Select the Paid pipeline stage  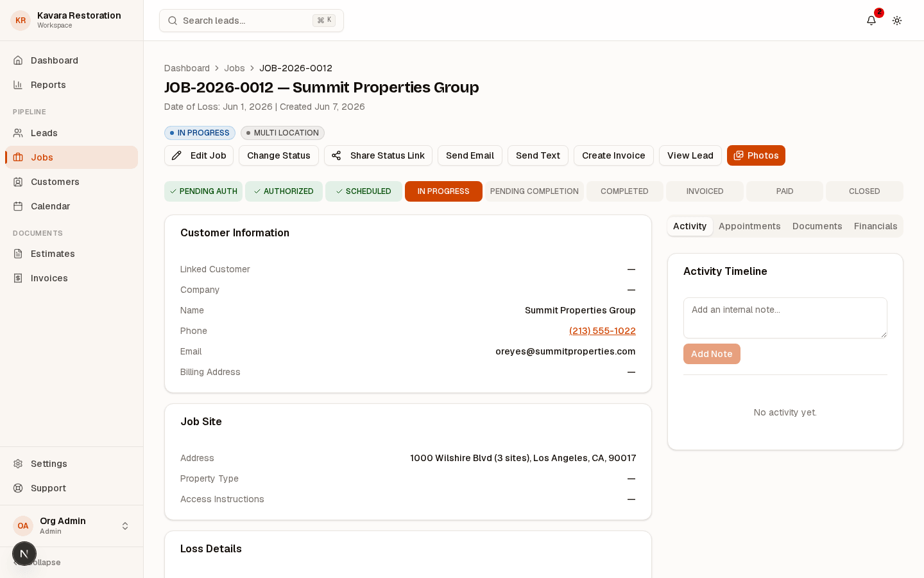coord(785,191)
